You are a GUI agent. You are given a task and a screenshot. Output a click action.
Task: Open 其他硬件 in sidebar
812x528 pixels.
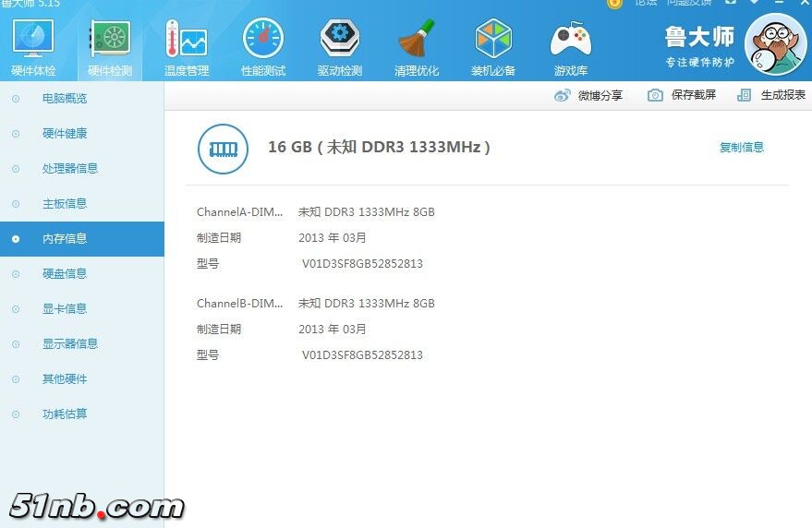[x=82, y=379]
